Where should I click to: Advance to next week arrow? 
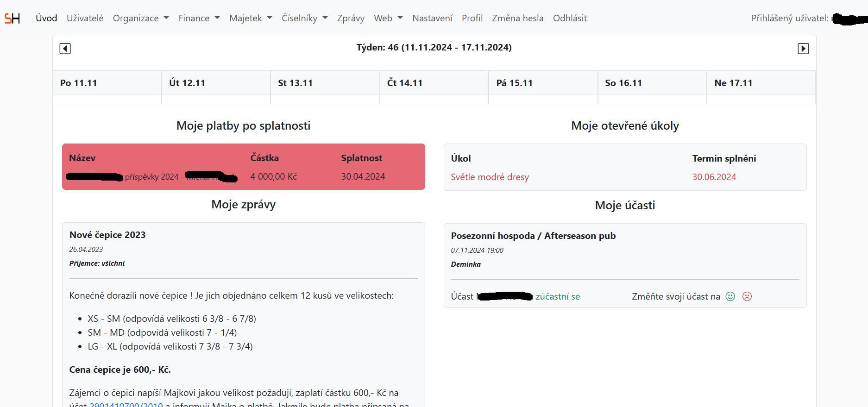(x=803, y=49)
